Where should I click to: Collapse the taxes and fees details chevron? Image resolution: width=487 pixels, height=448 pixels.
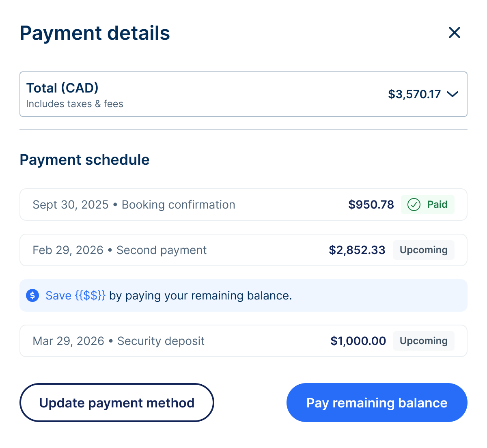point(453,94)
